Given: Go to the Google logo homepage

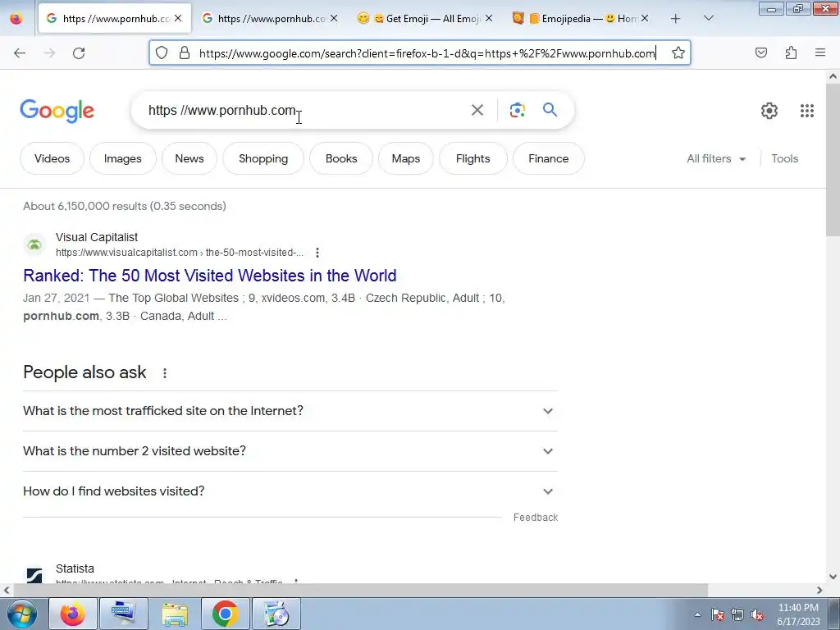Looking at the screenshot, I should coord(57,111).
